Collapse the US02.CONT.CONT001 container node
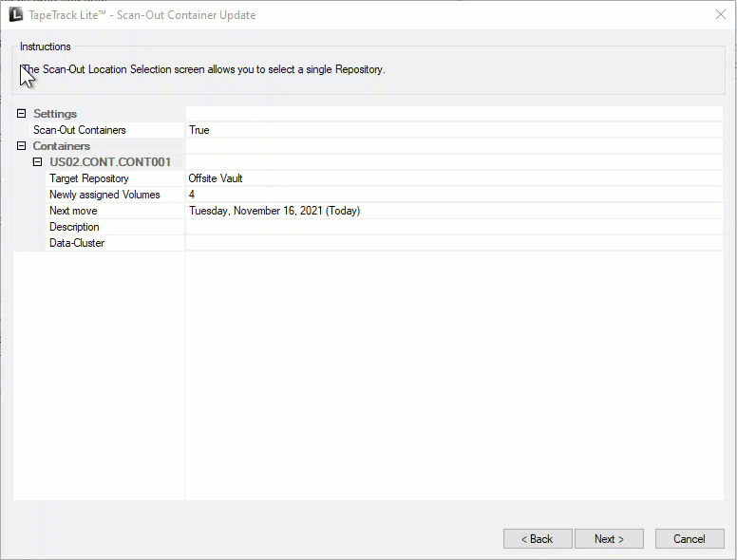737x560 pixels. click(x=38, y=162)
